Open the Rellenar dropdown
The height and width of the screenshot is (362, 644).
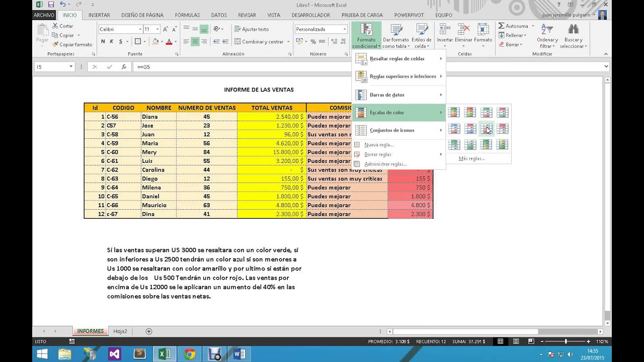coord(512,35)
